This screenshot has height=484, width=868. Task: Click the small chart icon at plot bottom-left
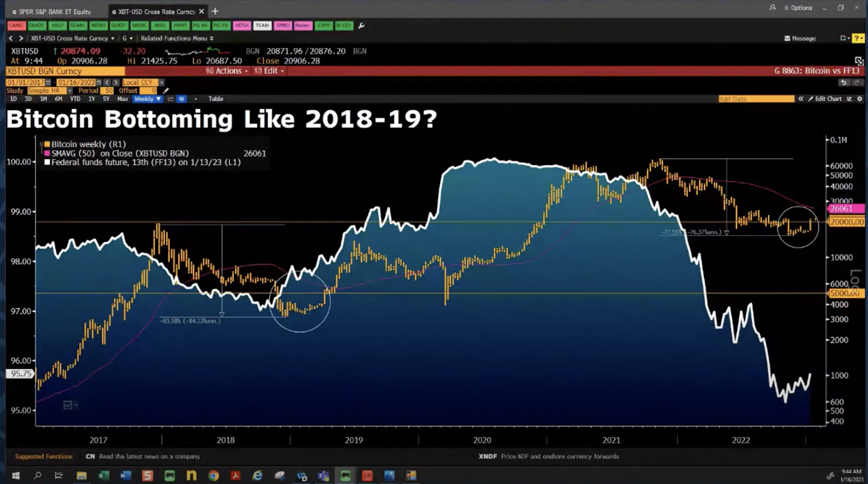tap(68, 405)
